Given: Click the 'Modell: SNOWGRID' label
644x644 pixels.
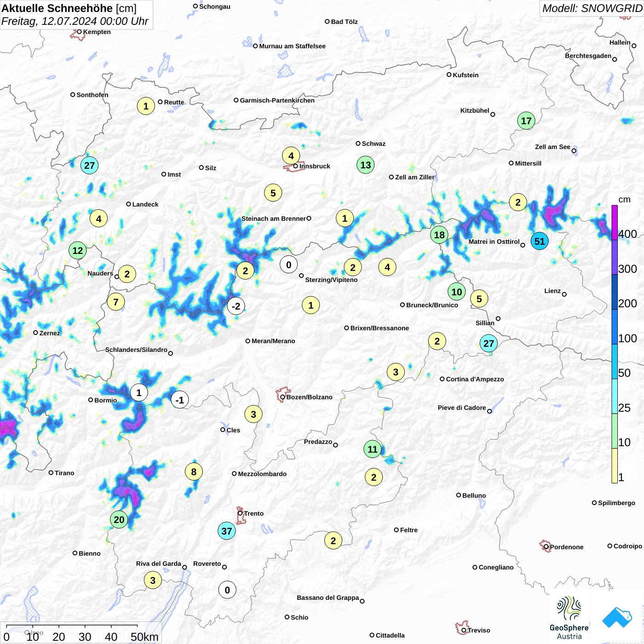Looking at the screenshot, I should (x=592, y=8).
